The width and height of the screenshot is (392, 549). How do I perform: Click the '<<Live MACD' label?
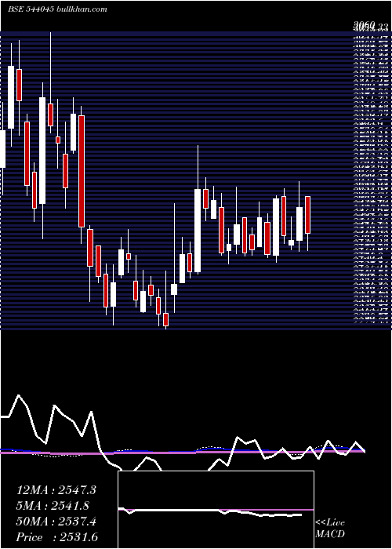pyautogui.click(x=330, y=529)
